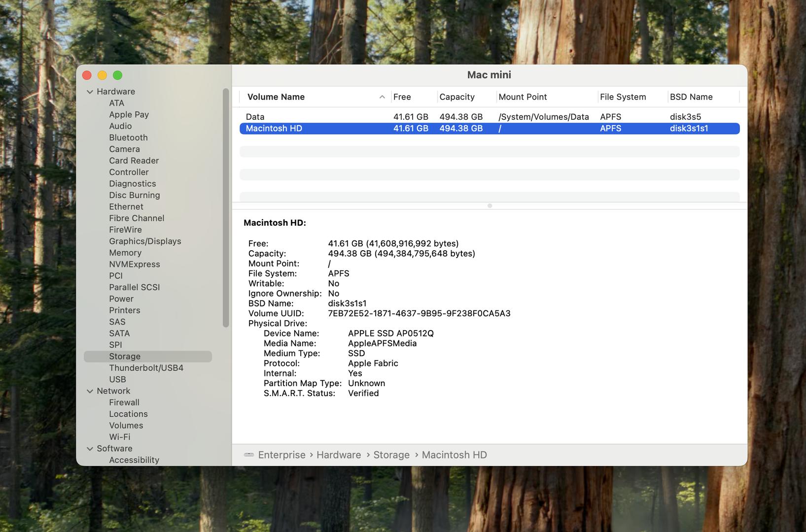Click the Mac mini icon in path bar
Viewport: 806px width, 532px height.
click(x=249, y=455)
